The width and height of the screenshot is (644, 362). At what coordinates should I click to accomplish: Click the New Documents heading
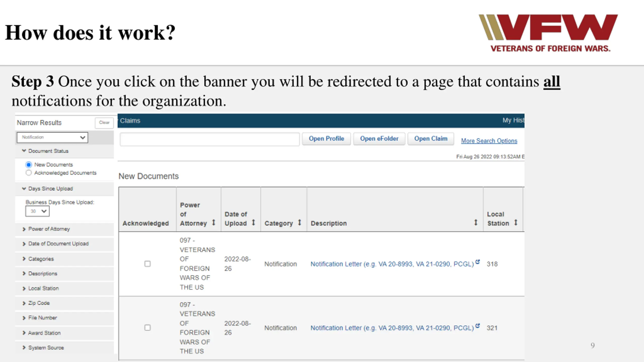tap(148, 176)
